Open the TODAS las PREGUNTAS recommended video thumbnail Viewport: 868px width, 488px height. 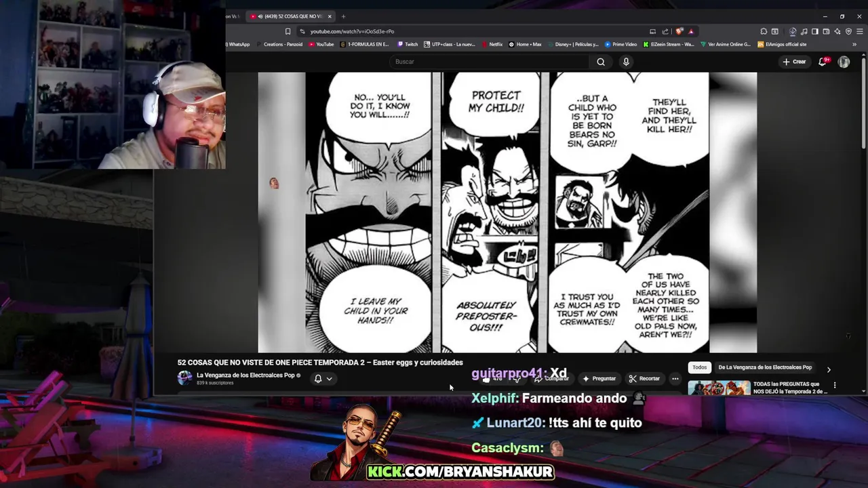[719, 388]
